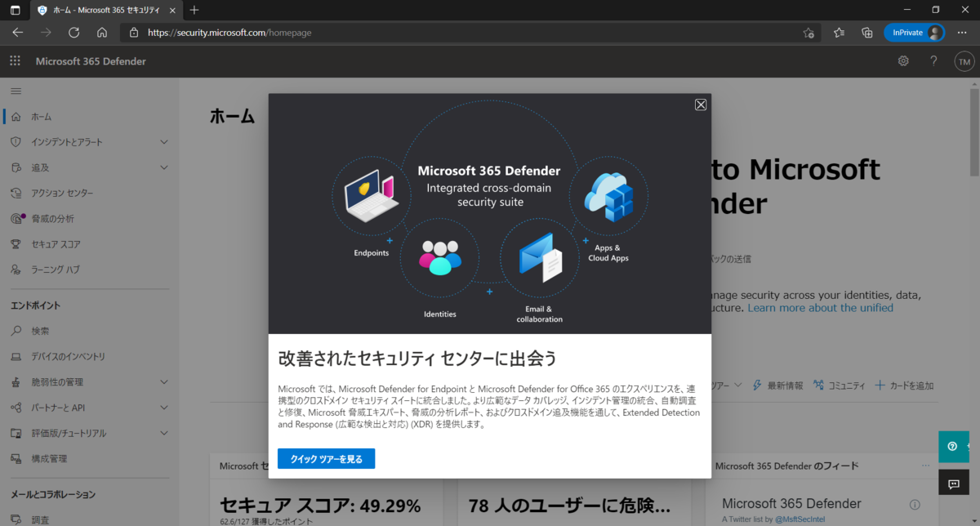Open Defender settings gear icon
The image size is (980, 526).
903,61
